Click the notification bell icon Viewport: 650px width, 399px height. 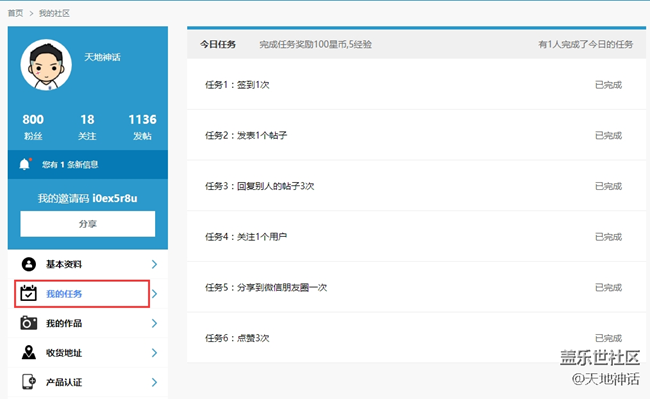click(x=25, y=164)
